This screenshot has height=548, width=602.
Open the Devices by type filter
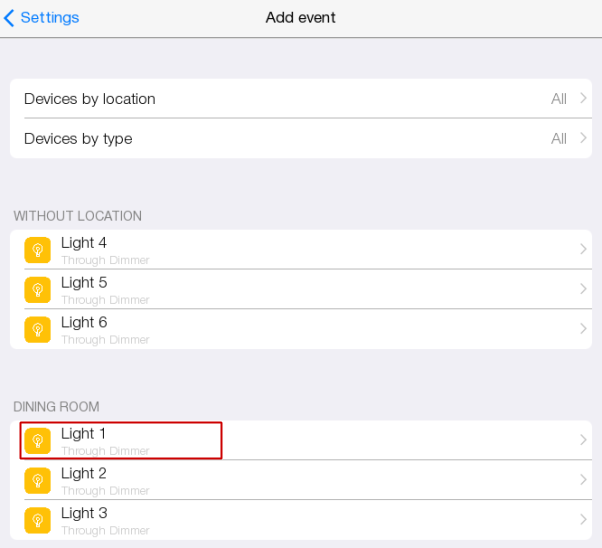78,139
